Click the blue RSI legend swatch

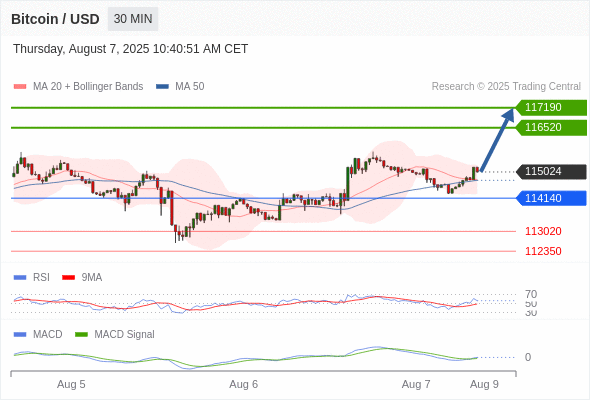(x=20, y=278)
